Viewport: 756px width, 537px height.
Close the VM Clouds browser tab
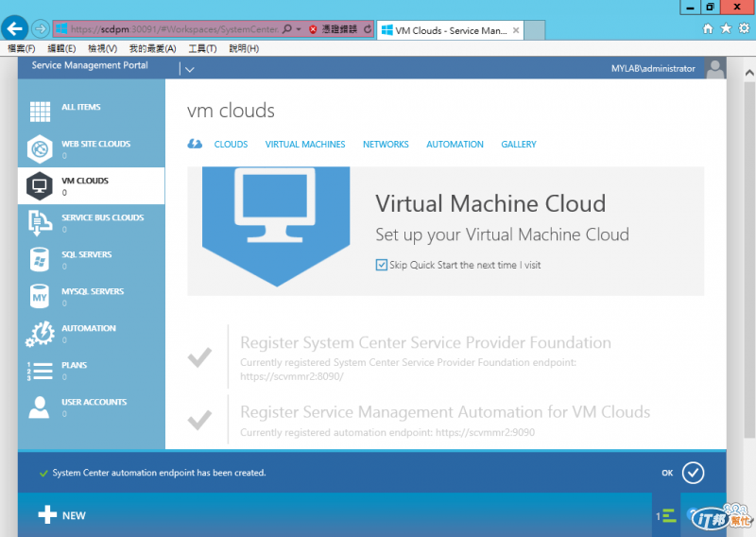pyautogui.click(x=515, y=30)
